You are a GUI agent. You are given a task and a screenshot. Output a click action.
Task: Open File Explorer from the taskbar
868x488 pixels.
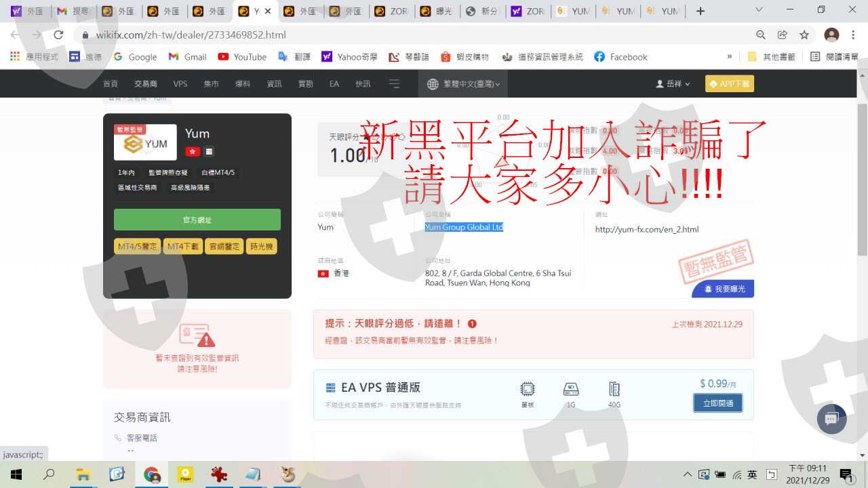pyautogui.click(x=83, y=474)
